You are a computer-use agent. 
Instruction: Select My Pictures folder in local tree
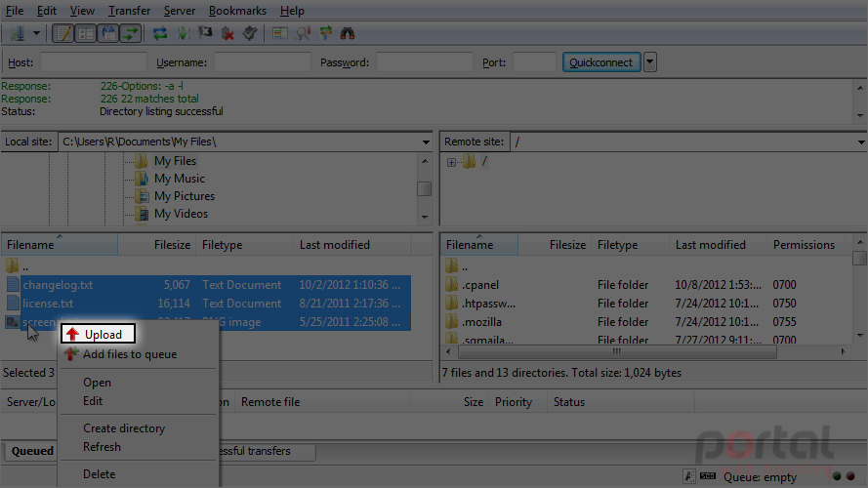pos(185,196)
